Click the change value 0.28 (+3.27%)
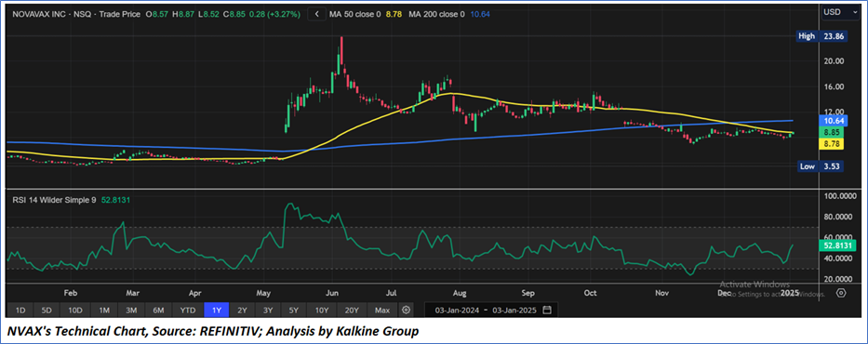This screenshot has height=344, width=868. [274, 15]
